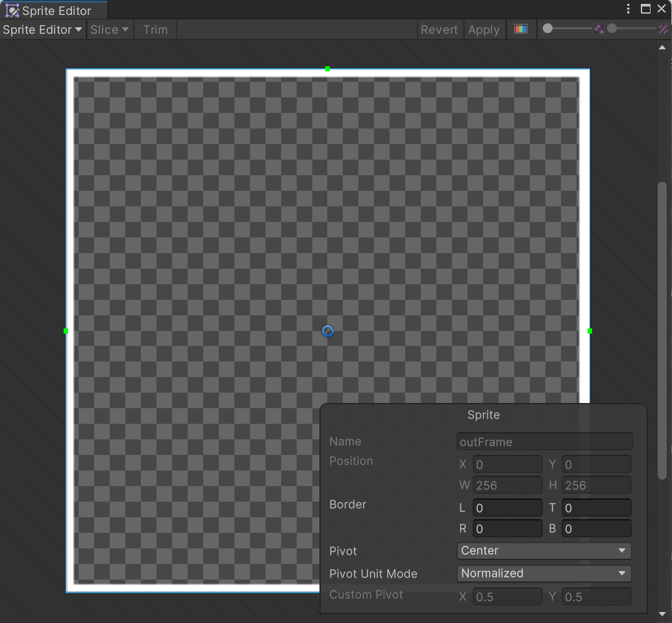Click the Border label
Image resolution: width=672 pixels, height=623 pixels.
pos(347,504)
